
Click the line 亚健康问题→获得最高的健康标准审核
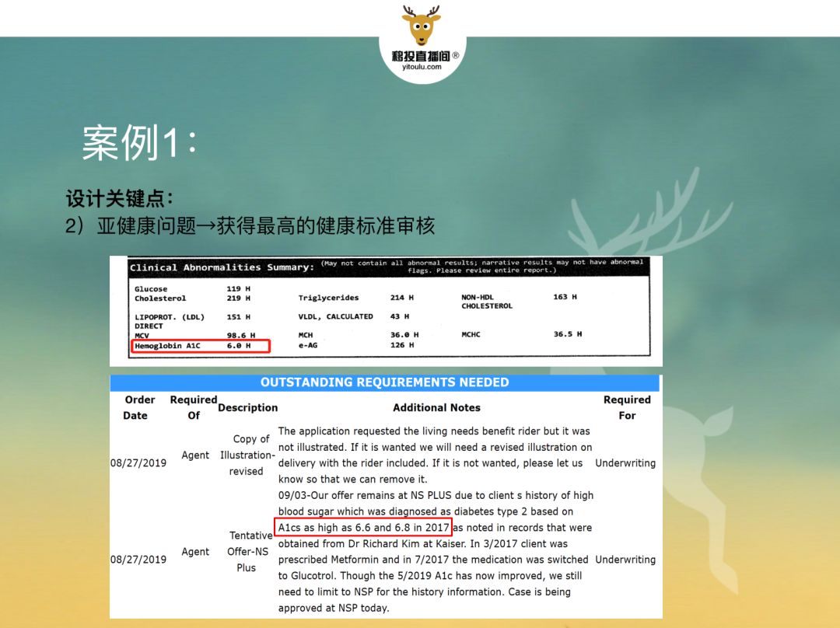pyautogui.click(x=250, y=225)
